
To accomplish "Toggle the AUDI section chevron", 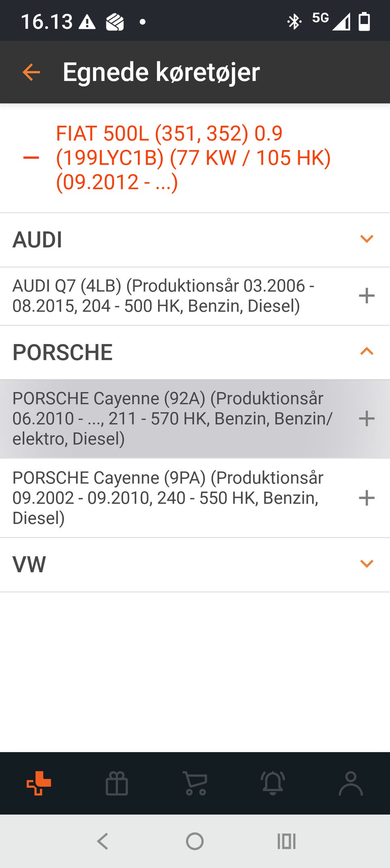I will [x=366, y=239].
